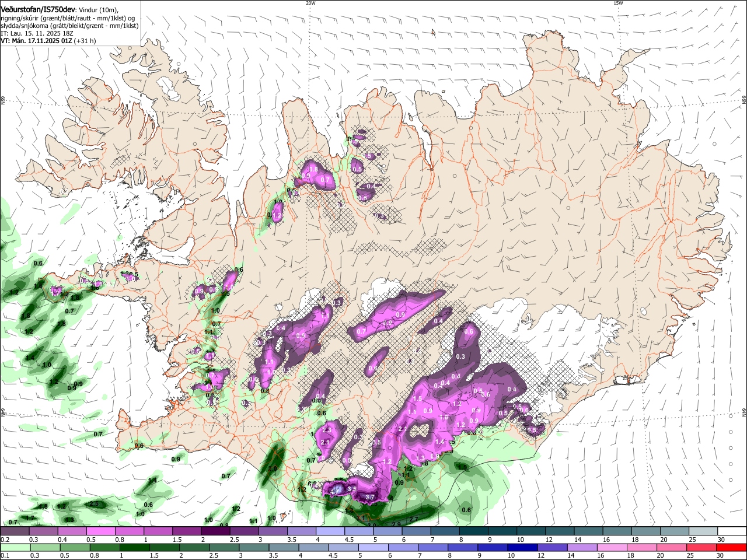
Task: Click the 'VT: Mán. 17.11.2025 01Z' valid time text
Action: pyautogui.click(x=36, y=41)
